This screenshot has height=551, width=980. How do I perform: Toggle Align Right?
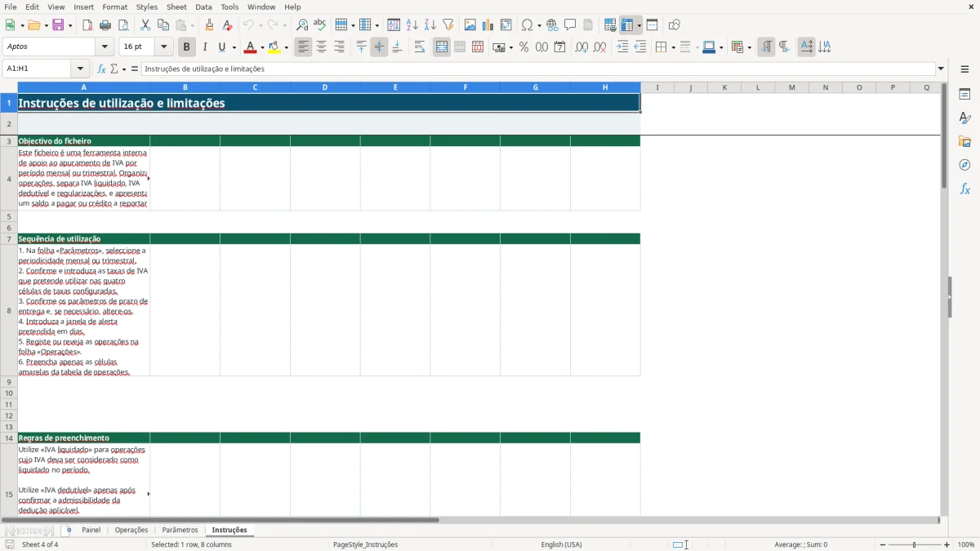click(x=340, y=47)
